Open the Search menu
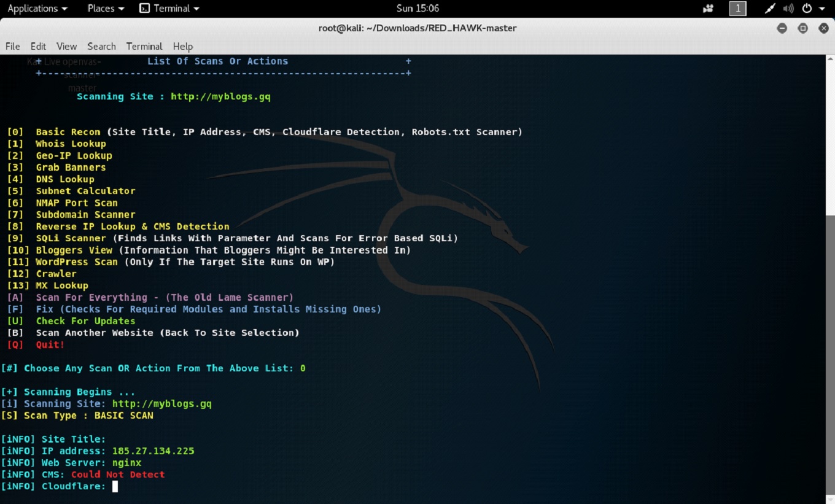The width and height of the screenshot is (835, 504). click(x=101, y=46)
